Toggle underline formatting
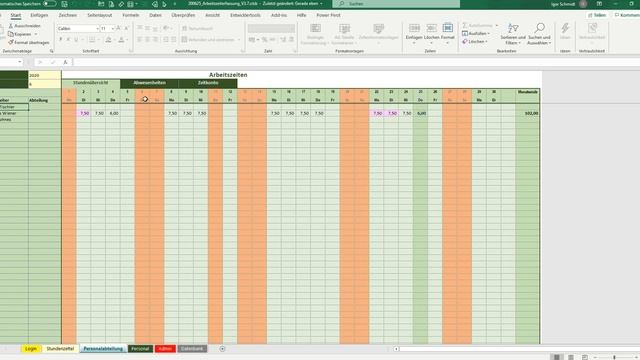The image size is (640, 360). [x=76, y=40]
